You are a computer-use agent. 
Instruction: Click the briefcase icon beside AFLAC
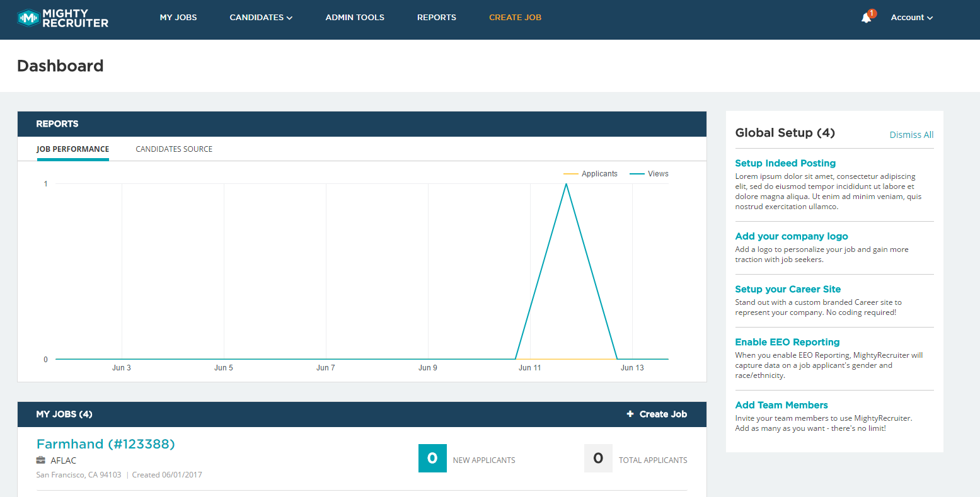click(x=41, y=460)
